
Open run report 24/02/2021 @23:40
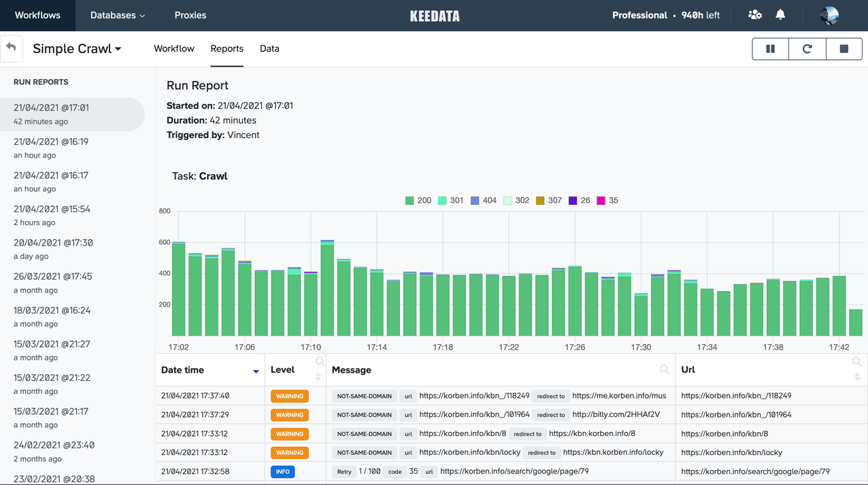pos(72,452)
